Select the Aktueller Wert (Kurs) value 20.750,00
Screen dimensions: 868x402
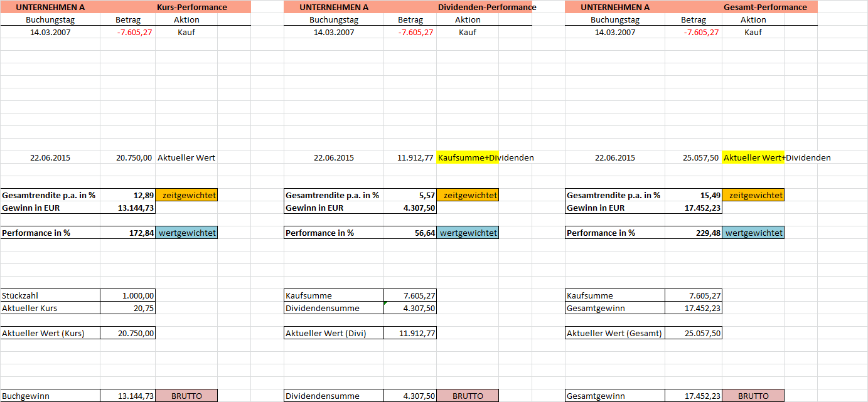tap(128, 333)
